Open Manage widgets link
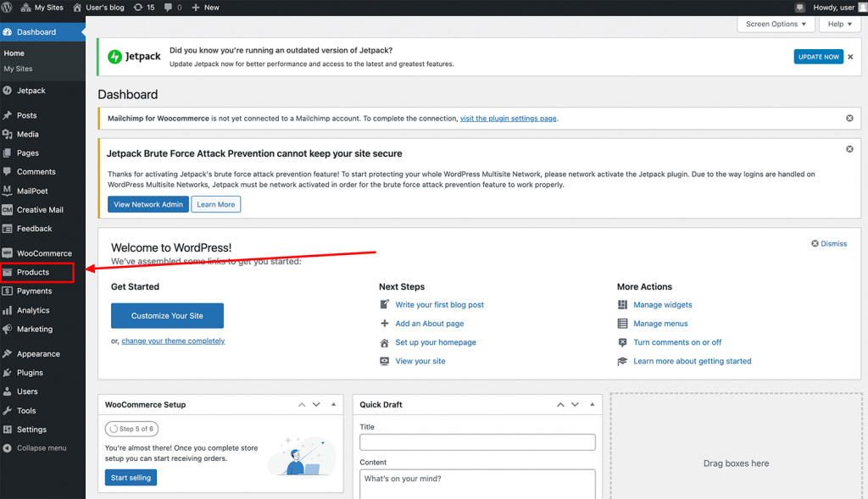 663,305
